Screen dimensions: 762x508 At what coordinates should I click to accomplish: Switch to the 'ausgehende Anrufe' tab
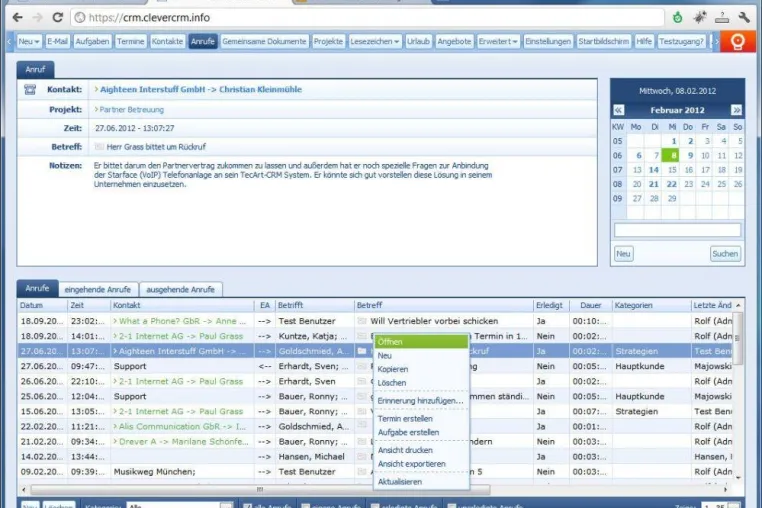(180, 289)
